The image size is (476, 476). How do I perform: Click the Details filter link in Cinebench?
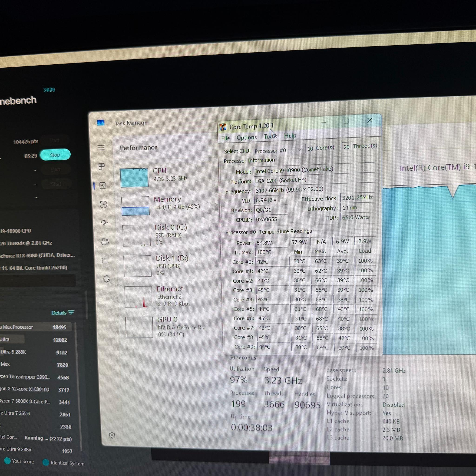[x=63, y=313]
